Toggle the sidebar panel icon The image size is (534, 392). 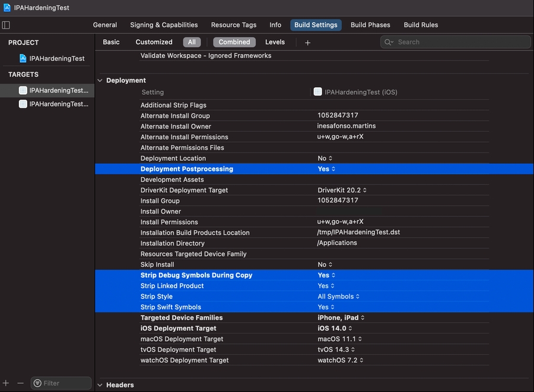click(6, 25)
